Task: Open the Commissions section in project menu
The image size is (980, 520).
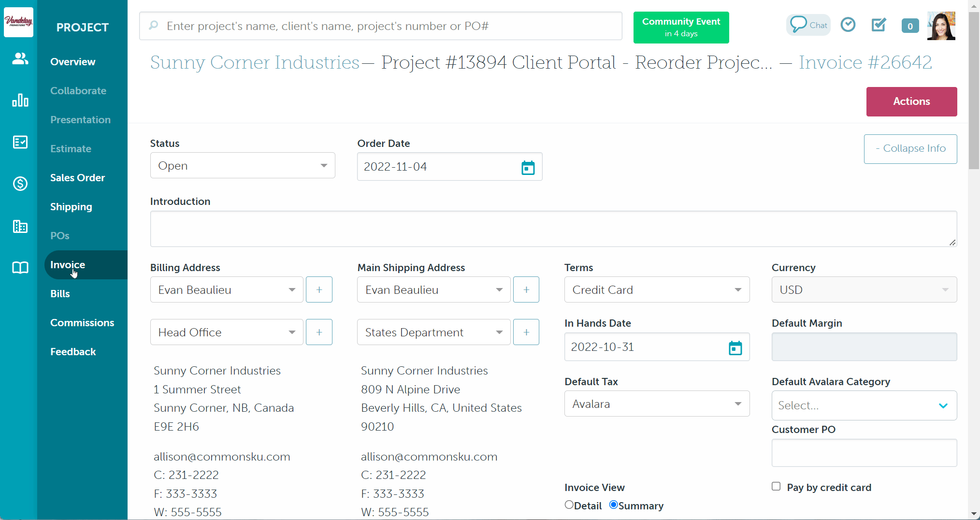Action: point(82,323)
